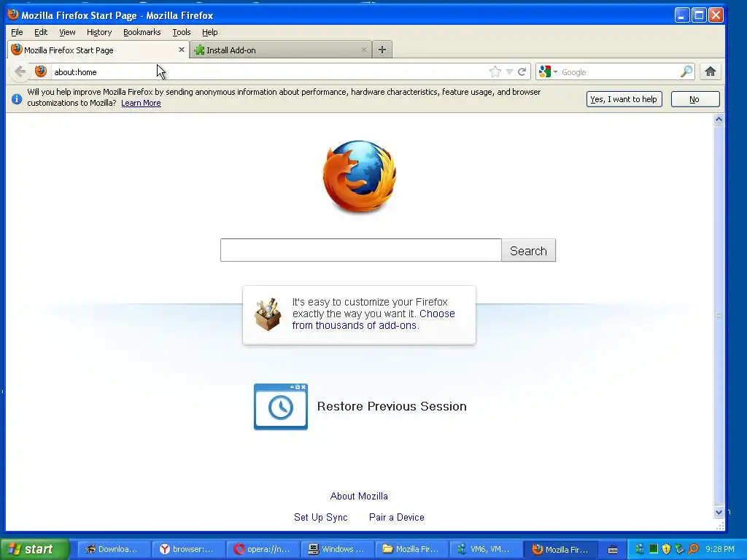747x560 pixels.
Task: Switch to the Yandex browser taskbar item
Action: click(189, 549)
